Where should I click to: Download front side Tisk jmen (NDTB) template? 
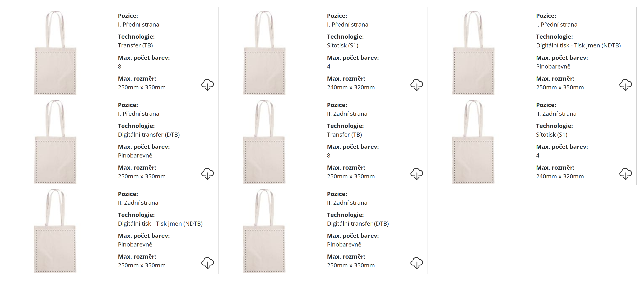pos(625,85)
